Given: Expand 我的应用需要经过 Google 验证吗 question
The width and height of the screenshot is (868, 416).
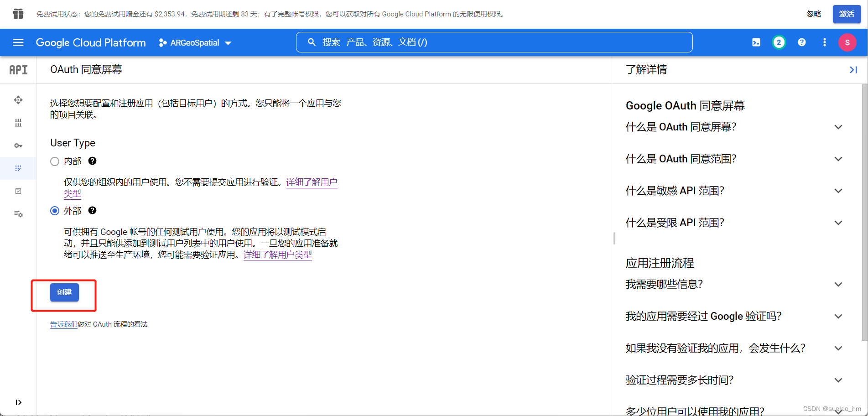Looking at the screenshot, I should tap(734, 316).
